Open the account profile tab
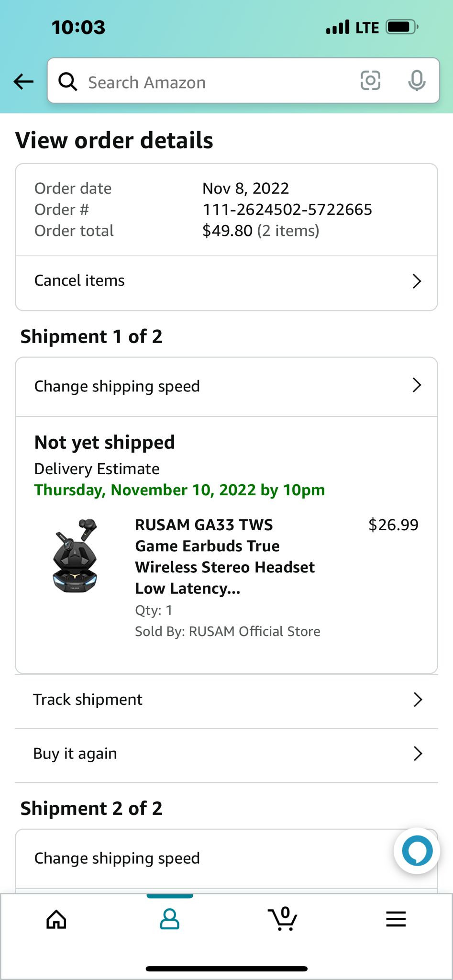Image resolution: width=453 pixels, height=980 pixels. (x=169, y=919)
